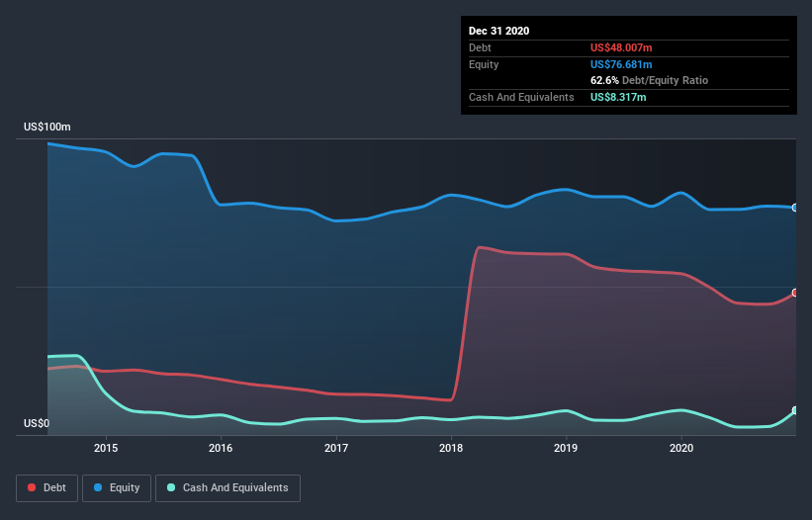The width and height of the screenshot is (812, 520).
Task: Select the Debt end-point marker
Action: click(795, 293)
